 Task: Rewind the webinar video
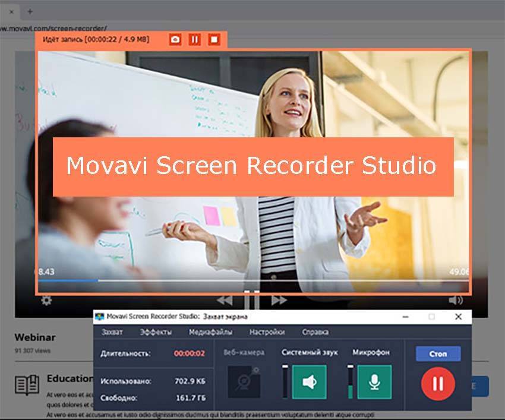[x=225, y=300]
